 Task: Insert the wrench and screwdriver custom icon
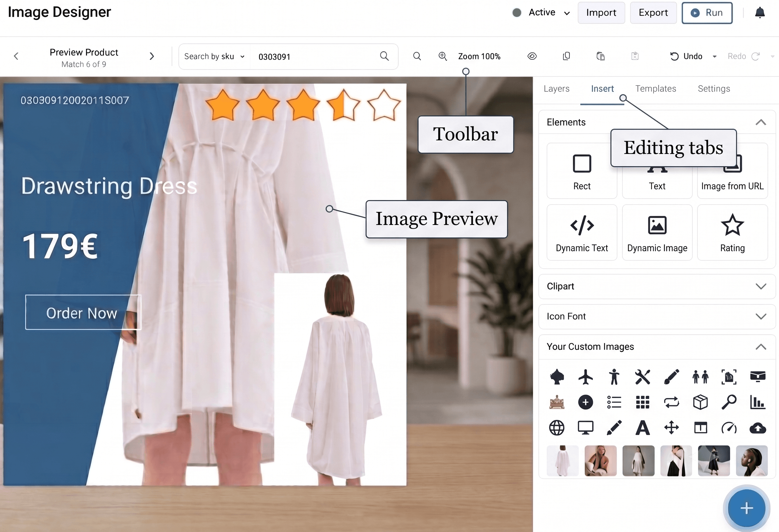click(642, 377)
